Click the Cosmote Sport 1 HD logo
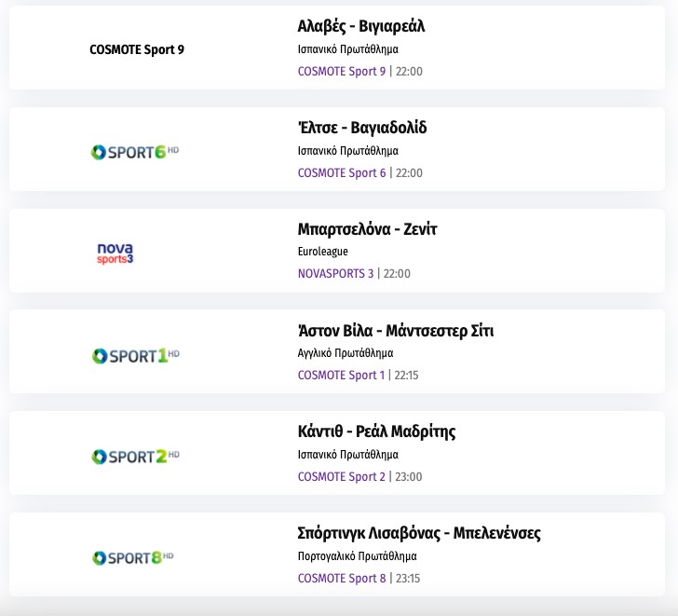 click(134, 355)
